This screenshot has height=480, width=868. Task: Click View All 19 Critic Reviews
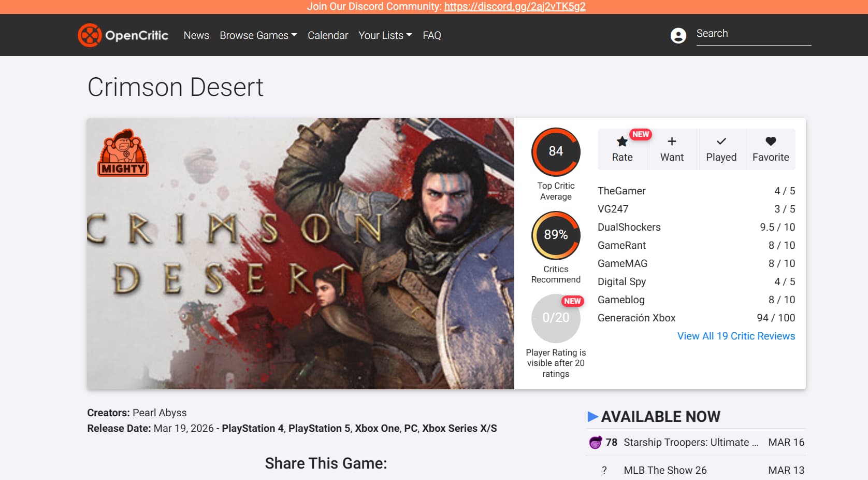pos(736,336)
